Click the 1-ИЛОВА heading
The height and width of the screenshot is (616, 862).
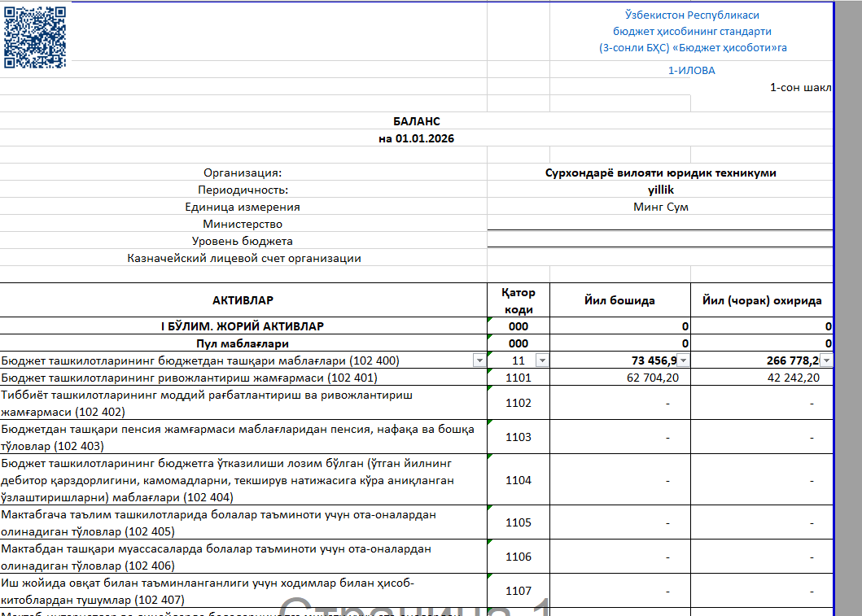point(692,70)
